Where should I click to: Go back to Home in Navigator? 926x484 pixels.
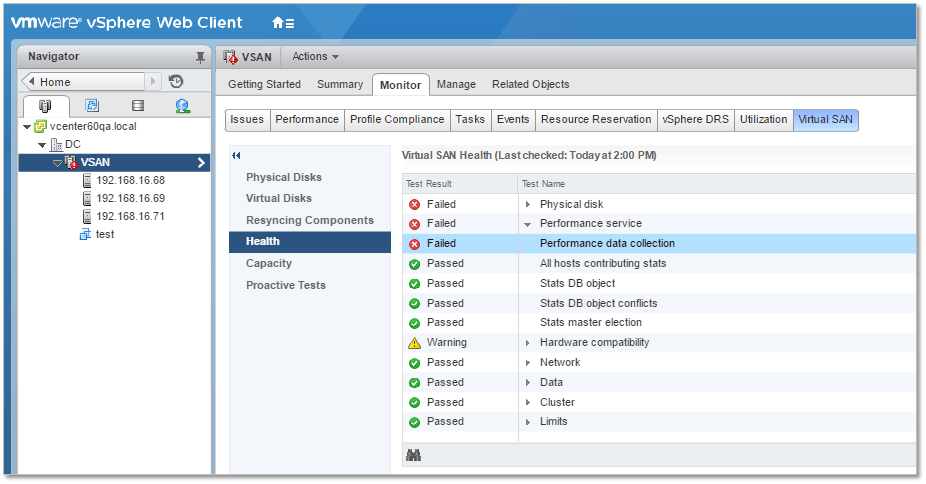pos(83,81)
